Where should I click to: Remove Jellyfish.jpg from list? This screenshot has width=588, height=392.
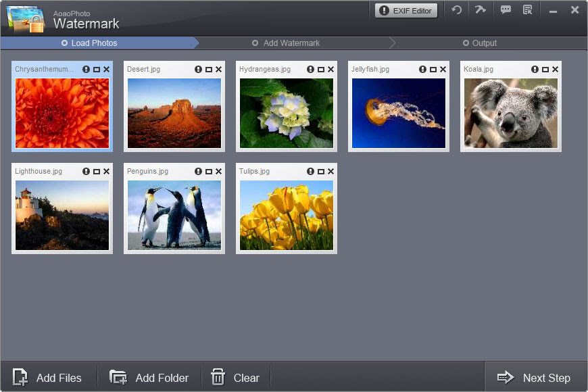pyautogui.click(x=443, y=70)
